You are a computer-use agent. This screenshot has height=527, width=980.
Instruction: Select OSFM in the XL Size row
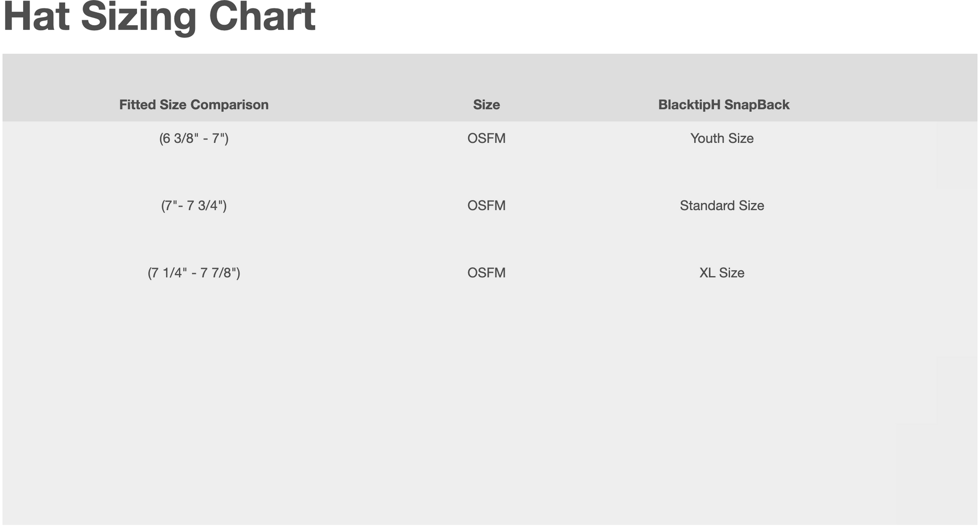tap(486, 273)
